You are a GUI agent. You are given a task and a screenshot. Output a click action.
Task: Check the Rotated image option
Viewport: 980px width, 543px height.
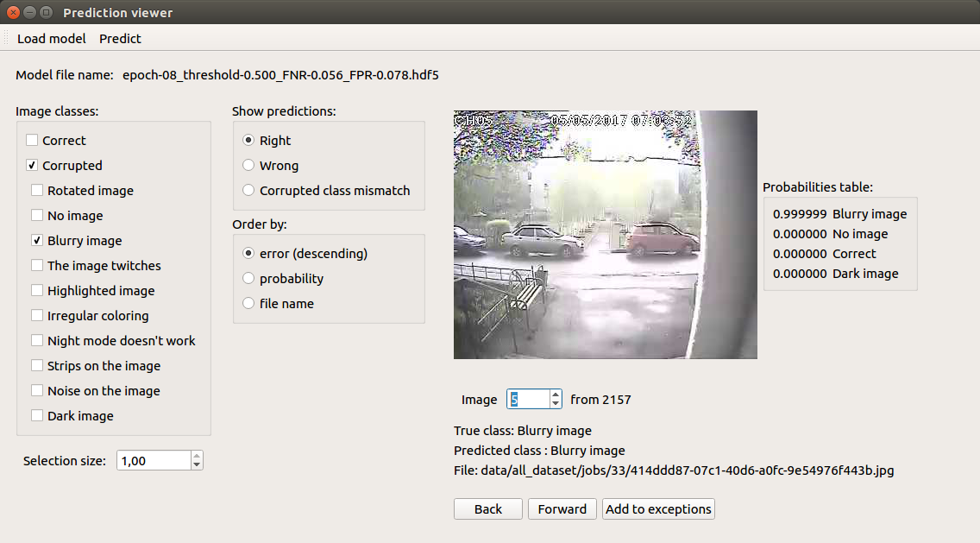(37, 191)
